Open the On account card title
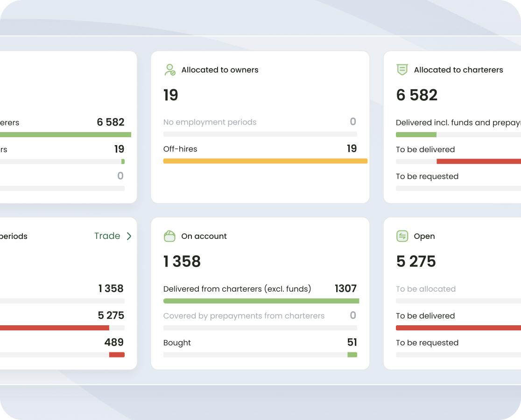521x420 pixels. pyautogui.click(x=204, y=236)
